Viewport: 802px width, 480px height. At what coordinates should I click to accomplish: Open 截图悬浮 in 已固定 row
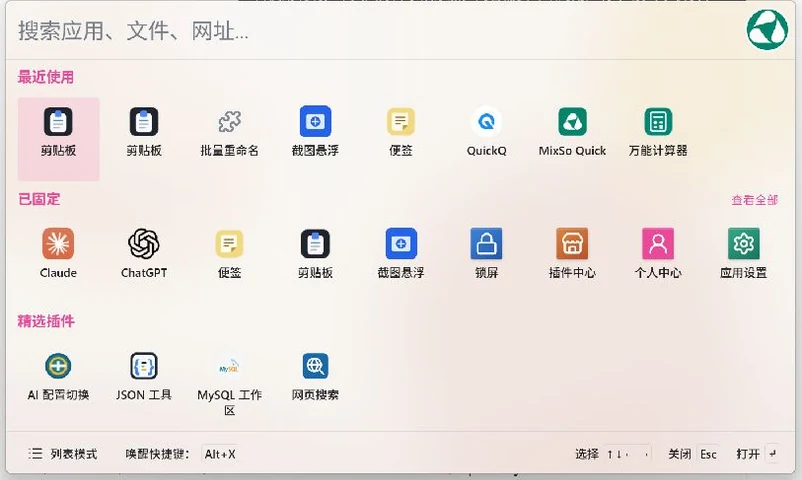400,254
